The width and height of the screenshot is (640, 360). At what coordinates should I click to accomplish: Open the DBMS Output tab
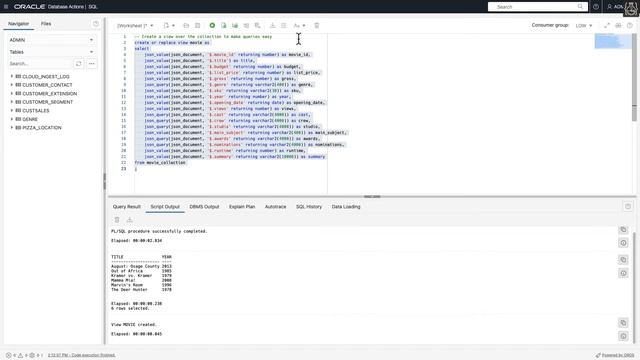(x=204, y=207)
